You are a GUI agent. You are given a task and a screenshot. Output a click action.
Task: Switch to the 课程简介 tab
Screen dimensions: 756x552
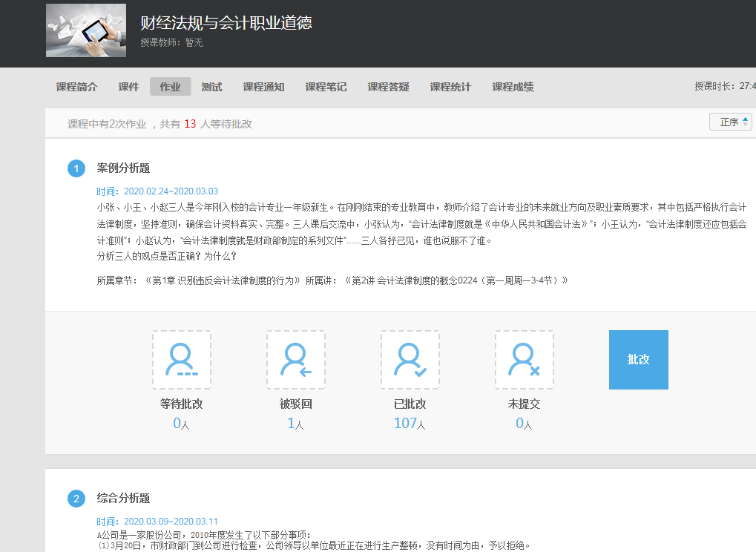pyautogui.click(x=76, y=87)
